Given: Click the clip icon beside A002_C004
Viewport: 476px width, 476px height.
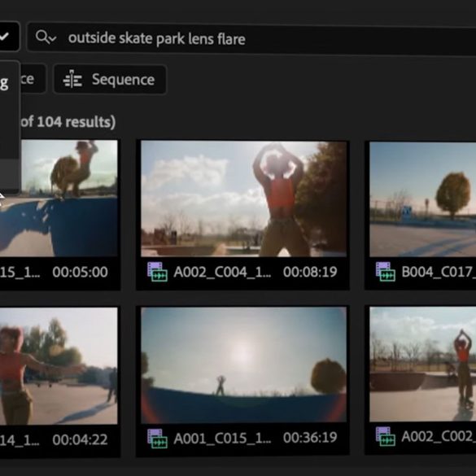Looking at the screenshot, I should (x=157, y=272).
